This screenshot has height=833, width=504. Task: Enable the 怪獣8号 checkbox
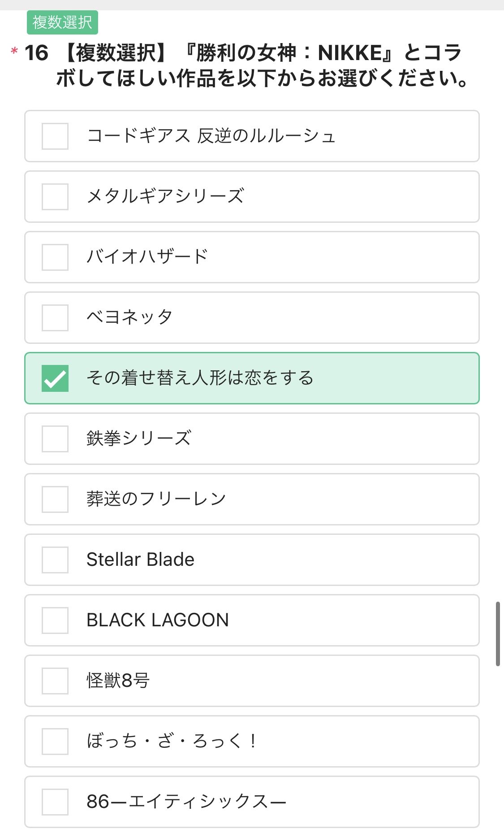pos(55,681)
